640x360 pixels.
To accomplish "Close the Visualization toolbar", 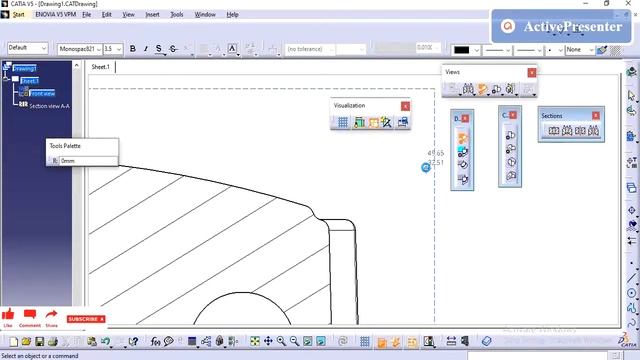I will click(x=405, y=106).
